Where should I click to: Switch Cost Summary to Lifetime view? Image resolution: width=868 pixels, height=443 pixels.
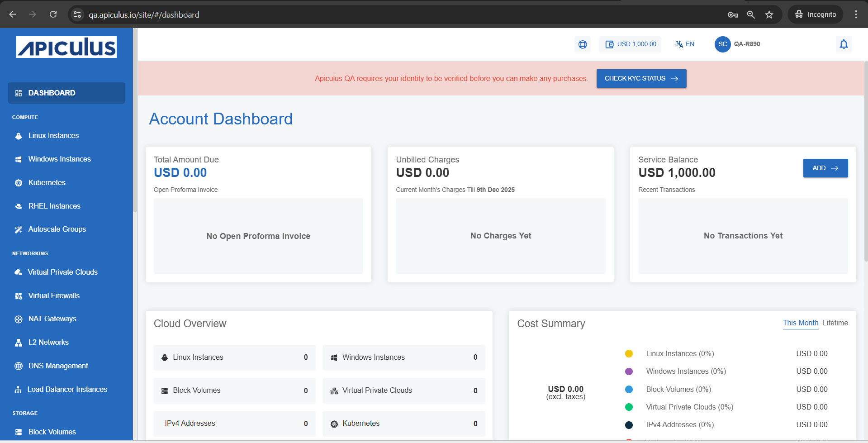pos(835,323)
